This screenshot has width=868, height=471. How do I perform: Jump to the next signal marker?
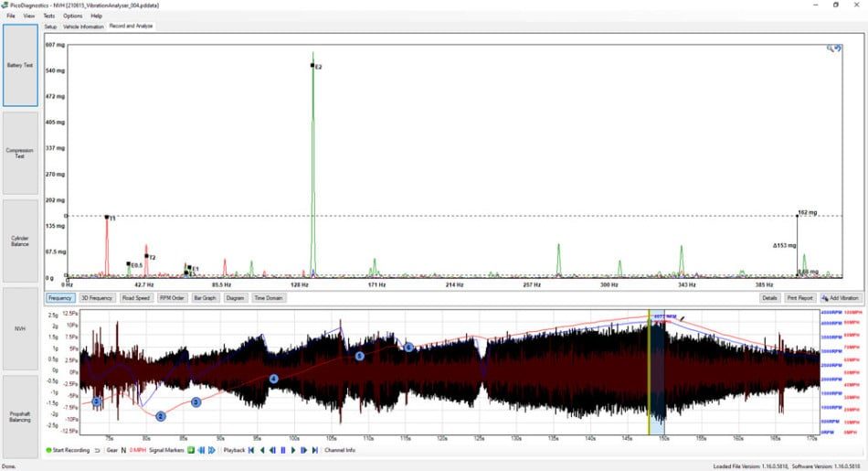(211, 451)
